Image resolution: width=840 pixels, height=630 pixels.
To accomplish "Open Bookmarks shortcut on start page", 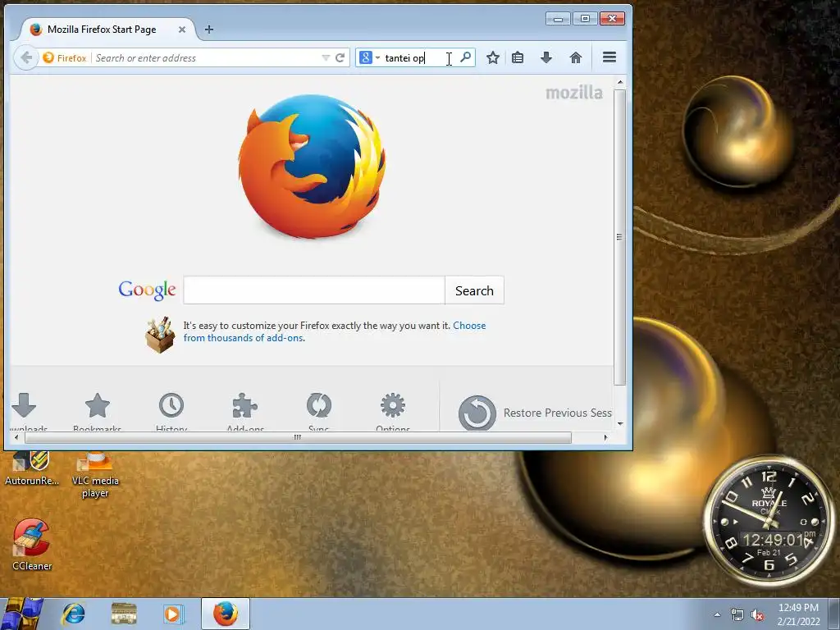I will coord(98,410).
